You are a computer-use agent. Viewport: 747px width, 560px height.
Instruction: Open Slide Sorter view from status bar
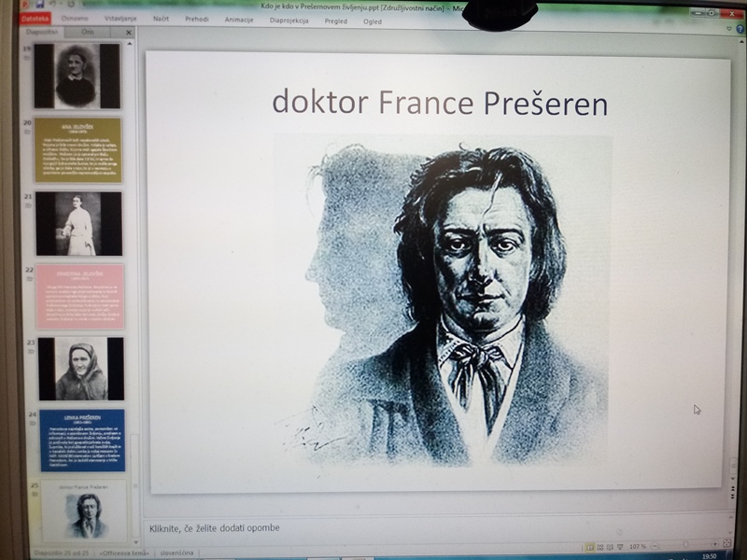tap(599, 547)
